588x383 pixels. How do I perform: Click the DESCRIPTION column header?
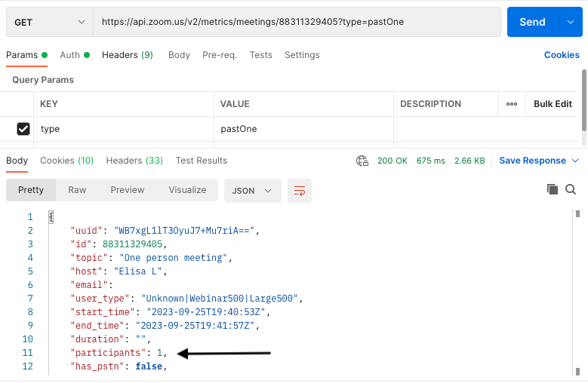[x=430, y=104]
